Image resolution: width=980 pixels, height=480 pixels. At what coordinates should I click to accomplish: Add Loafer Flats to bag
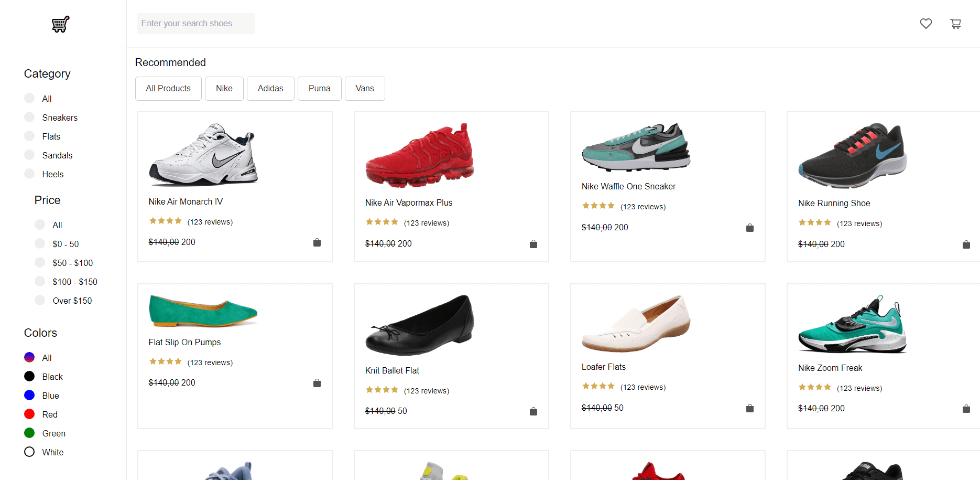[750, 408]
